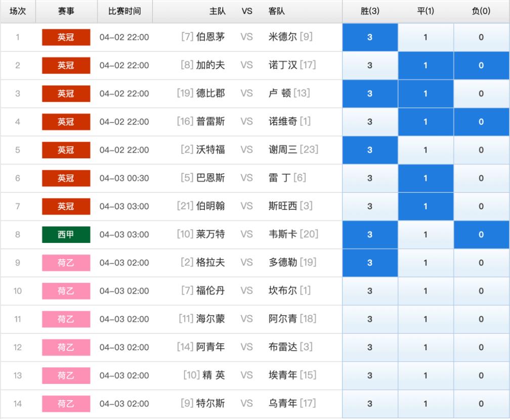Select draw (1) for 阿青年 vs 布雷达
Image resolution: width=510 pixels, height=420 pixels.
[x=426, y=348]
